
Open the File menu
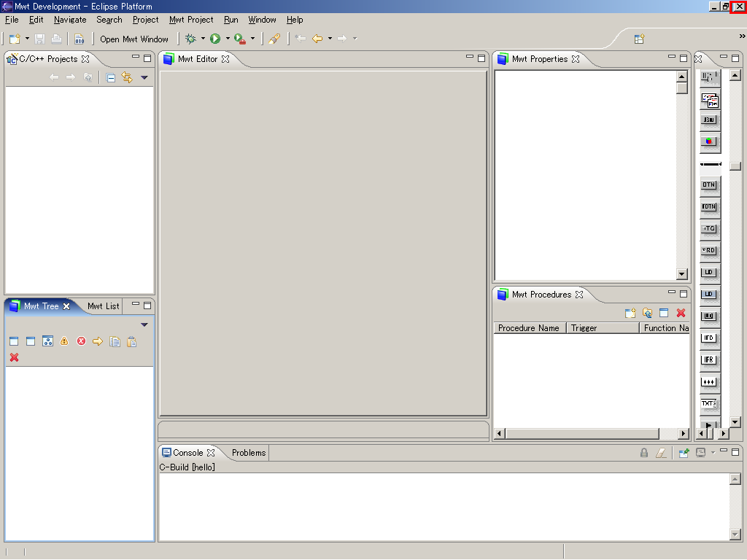[x=12, y=20]
